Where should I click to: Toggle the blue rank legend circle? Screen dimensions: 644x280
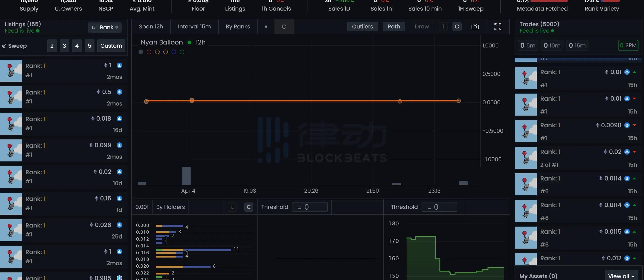coord(174,52)
